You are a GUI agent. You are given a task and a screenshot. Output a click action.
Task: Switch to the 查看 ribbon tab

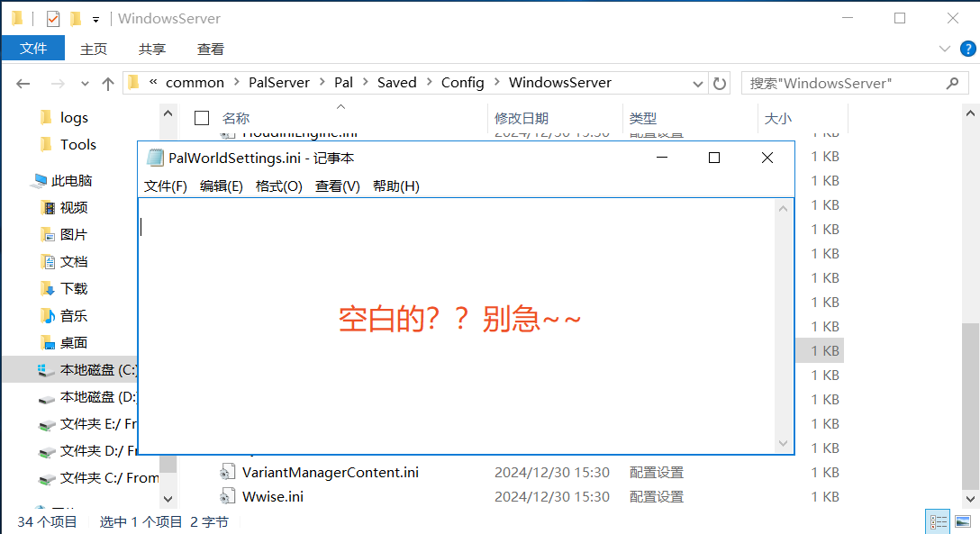click(x=210, y=49)
